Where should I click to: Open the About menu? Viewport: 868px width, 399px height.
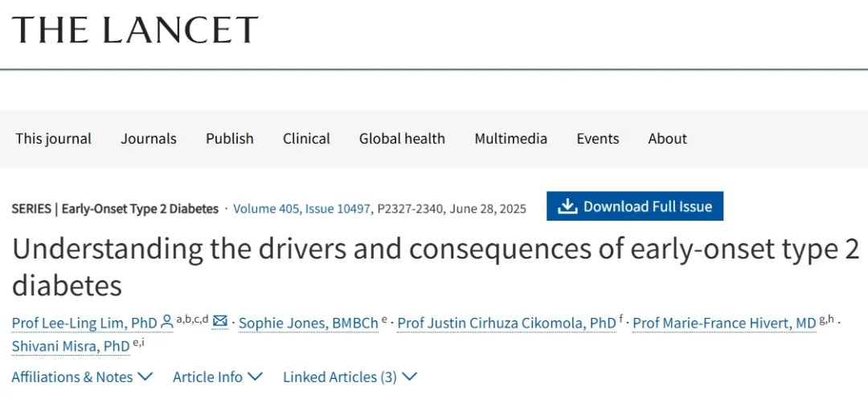coord(668,138)
